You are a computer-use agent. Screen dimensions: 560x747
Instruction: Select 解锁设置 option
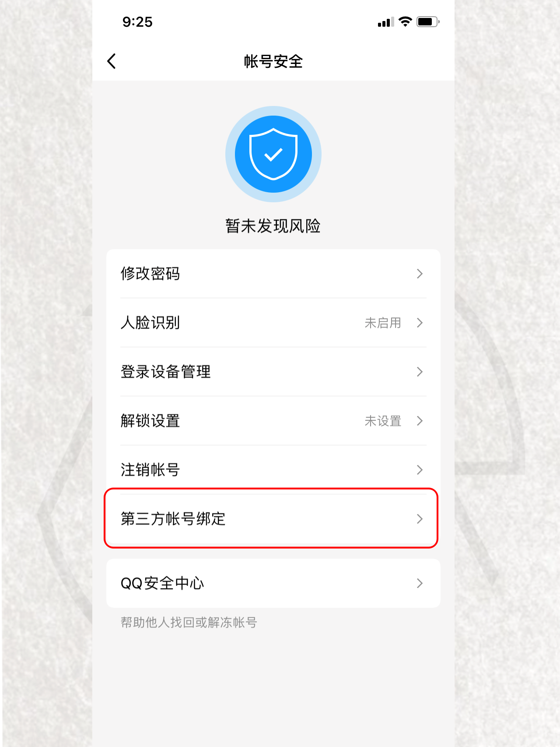273,421
